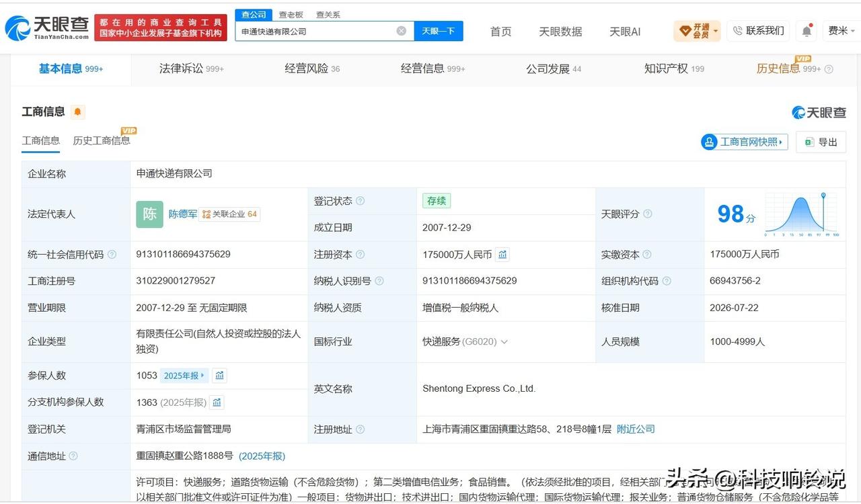This screenshot has width=861, height=504.
Task: Click the establishment date 2007-12-29
Action: coord(447,228)
